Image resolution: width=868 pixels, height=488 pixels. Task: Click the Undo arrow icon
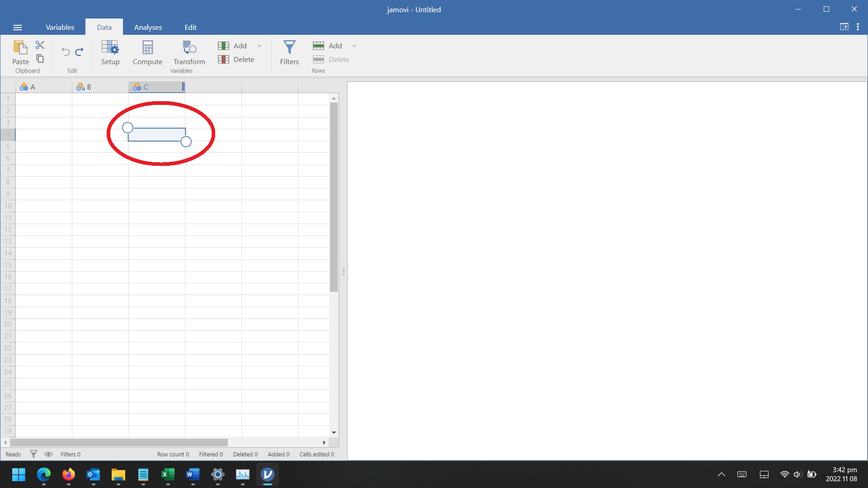pyautogui.click(x=66, y=52)
